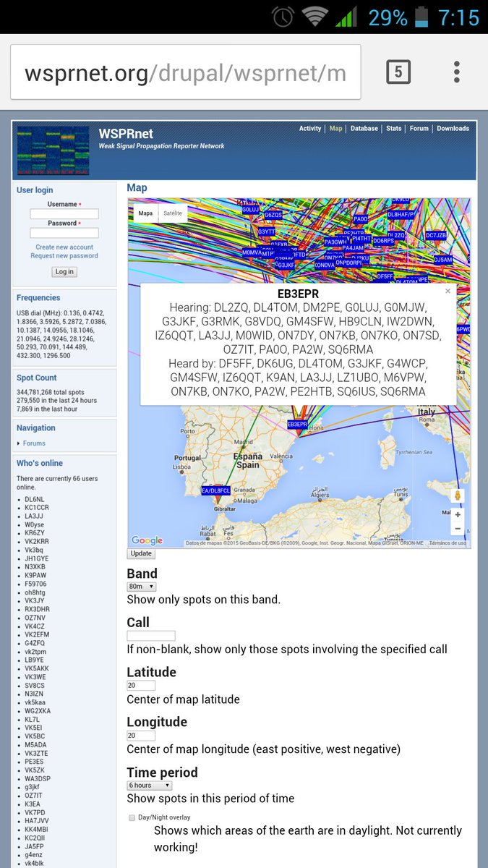This screenshot has height=868, width=488.
Task: Open the Stats menu item
Action: point(394,129)
